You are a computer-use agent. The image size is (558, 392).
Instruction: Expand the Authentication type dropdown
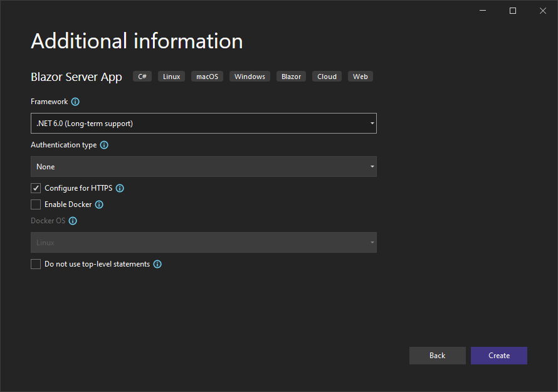click(x=204, y=167)
